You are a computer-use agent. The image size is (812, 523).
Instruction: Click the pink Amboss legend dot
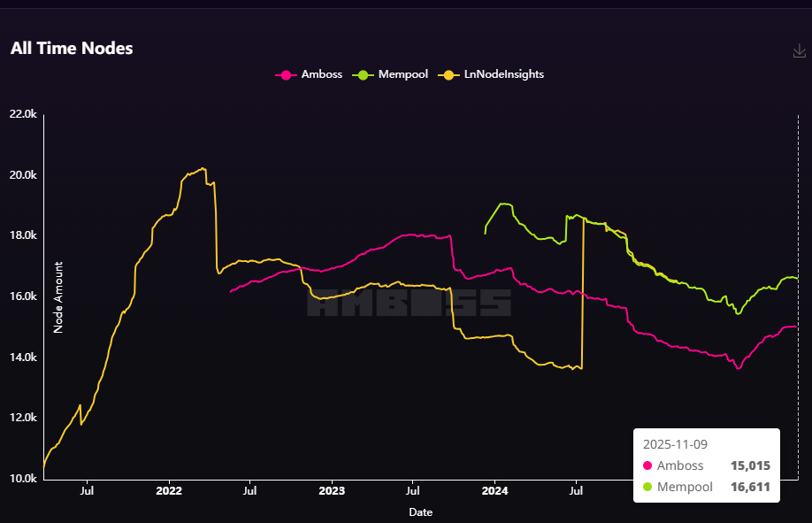tap(287, 74)
